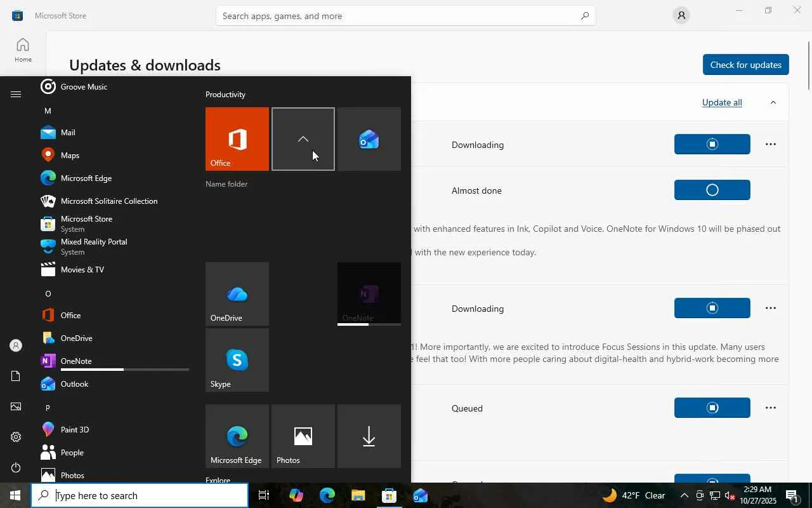Screen dimensions: 812x508
Task: Open the Store profile account icon
Action: pos(681,16)
